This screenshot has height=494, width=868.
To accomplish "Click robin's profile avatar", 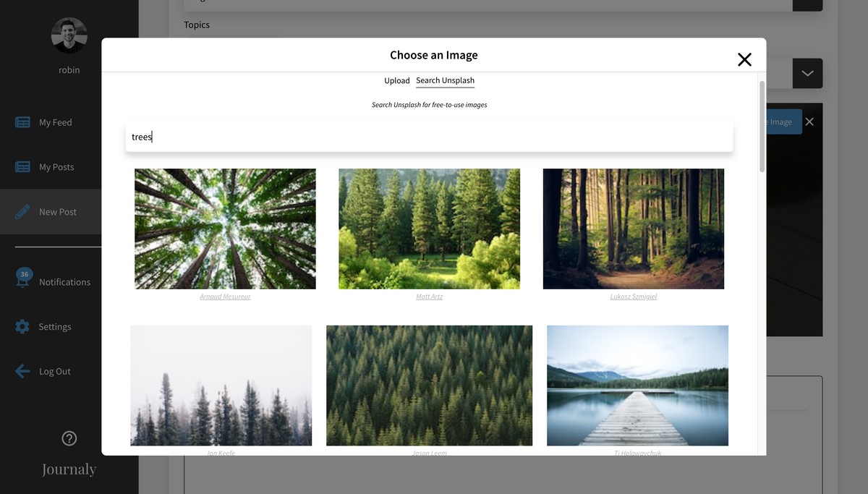I will point(69,35).
